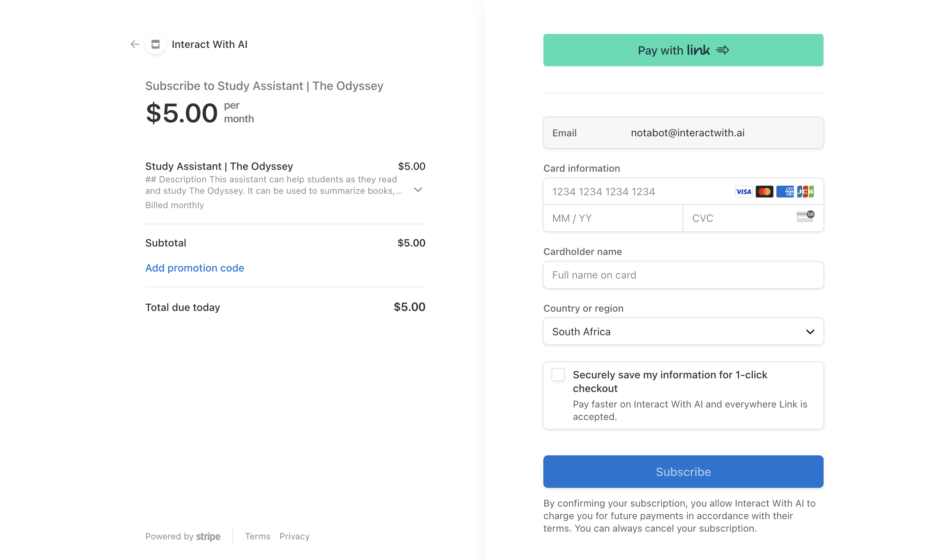Click the American Express logo icon
Screen dimensions: 929x560
pyautogui.click(x=785, y=192)
